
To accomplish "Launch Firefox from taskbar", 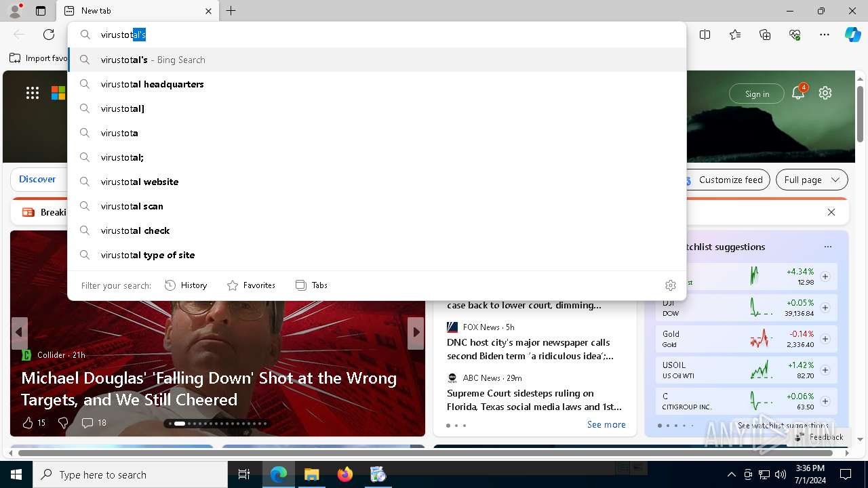I will click(344, 474).
